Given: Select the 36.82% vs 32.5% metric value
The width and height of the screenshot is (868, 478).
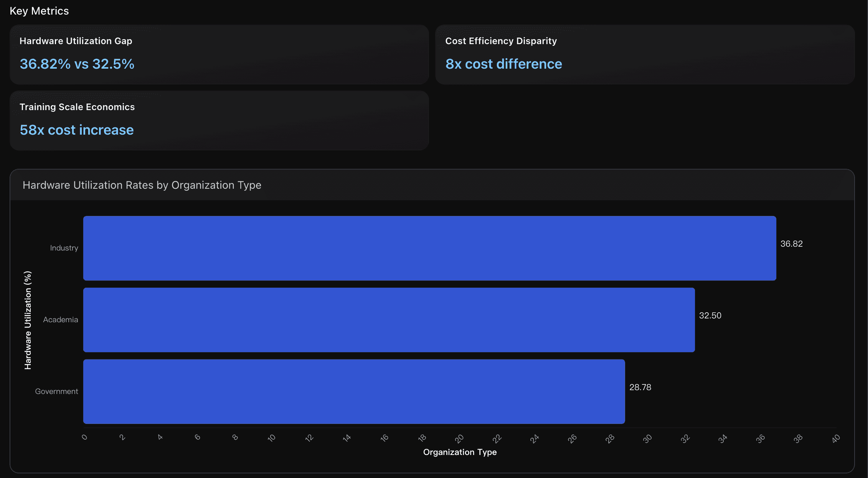Looking at the screenshot, I should [x=77, y=64].
